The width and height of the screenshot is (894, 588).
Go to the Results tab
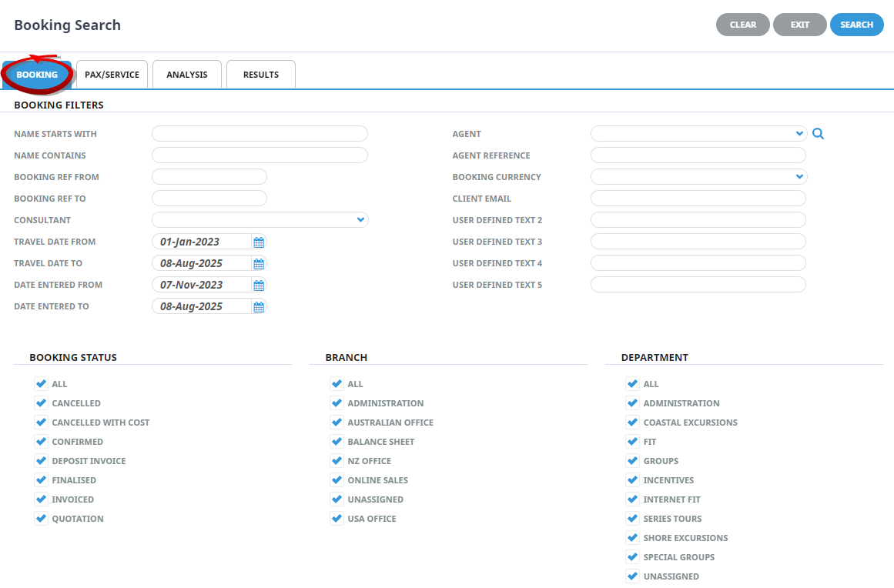point(261,75)
